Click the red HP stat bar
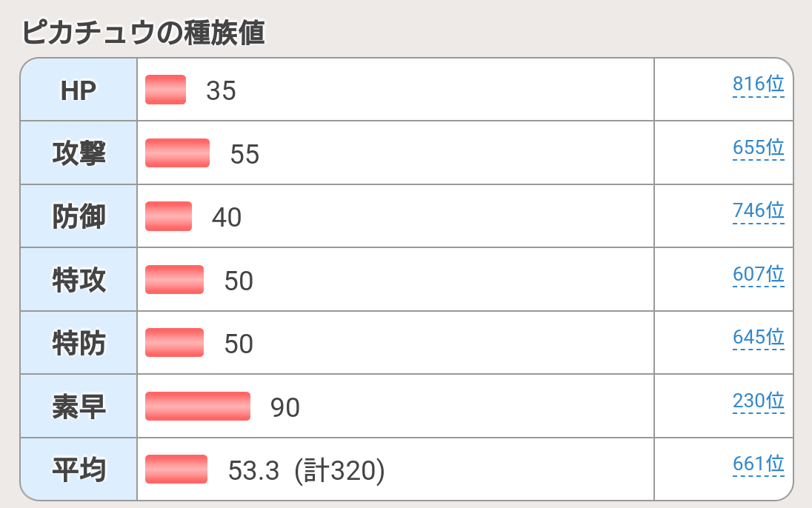 [x=165, y=90]
